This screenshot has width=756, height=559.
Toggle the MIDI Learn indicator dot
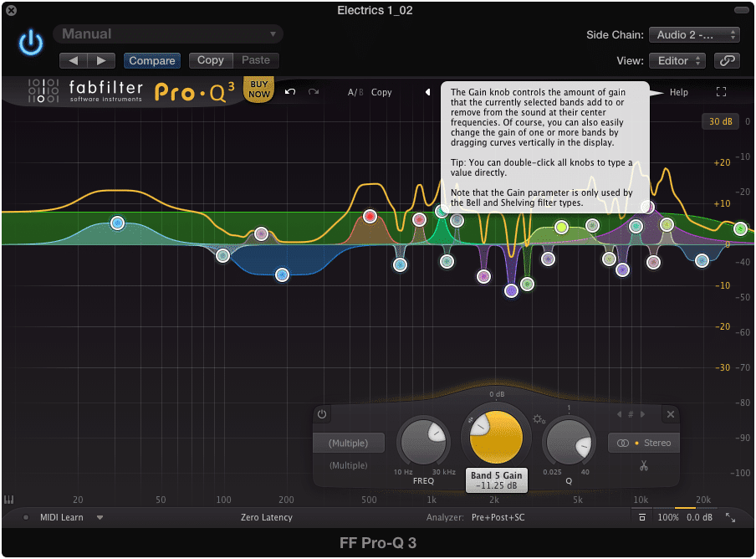pyautogui.click(x=26, y=517)
